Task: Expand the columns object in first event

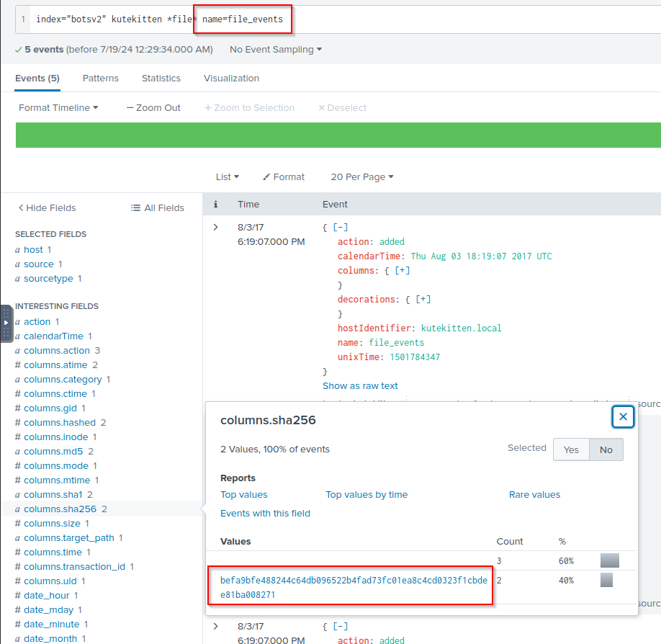Action: point(402,270)
